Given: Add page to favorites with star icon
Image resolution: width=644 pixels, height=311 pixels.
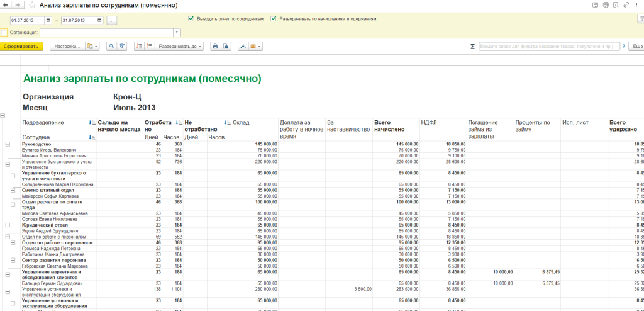Looking at the screenshot, I should (x=31, y=5).
